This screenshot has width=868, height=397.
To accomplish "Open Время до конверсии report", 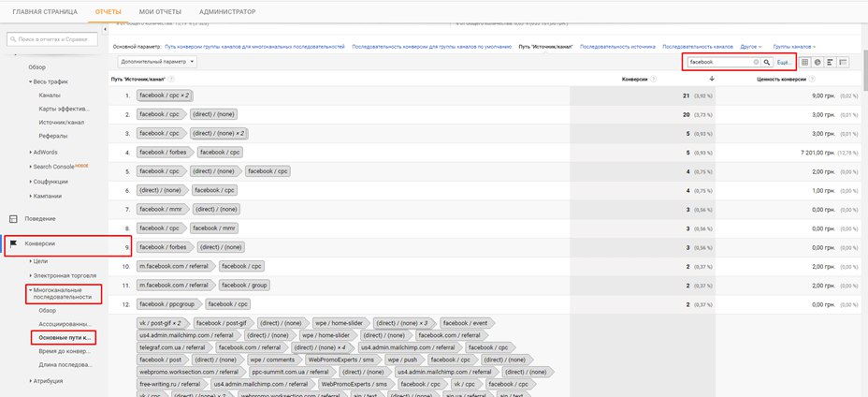I will (x=65, y=351).
